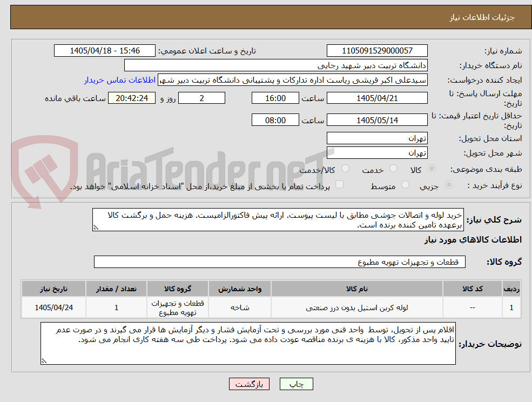Click the نام کالا column header

click(x=356, y=289)
